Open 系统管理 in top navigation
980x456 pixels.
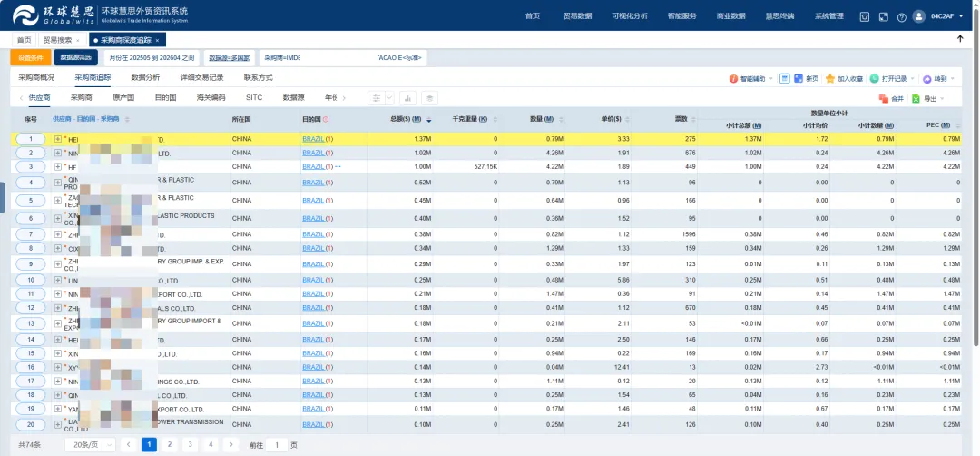[829, 16]
